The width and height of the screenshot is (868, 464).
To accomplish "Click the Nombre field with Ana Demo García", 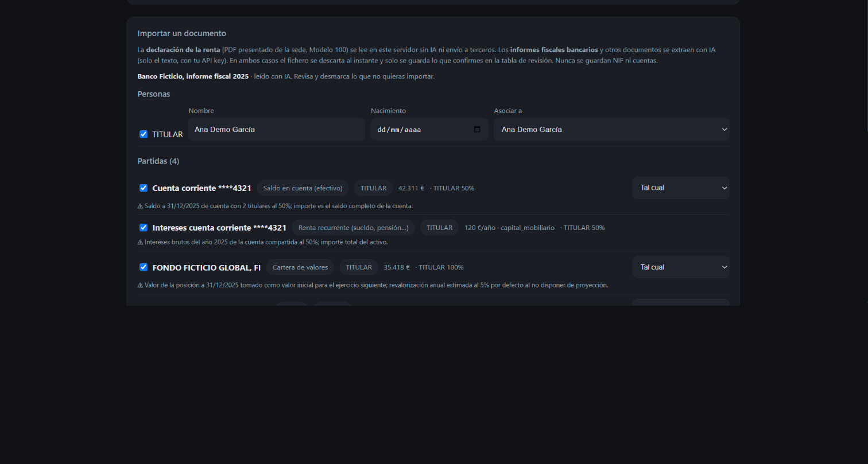I will point(277,130).
